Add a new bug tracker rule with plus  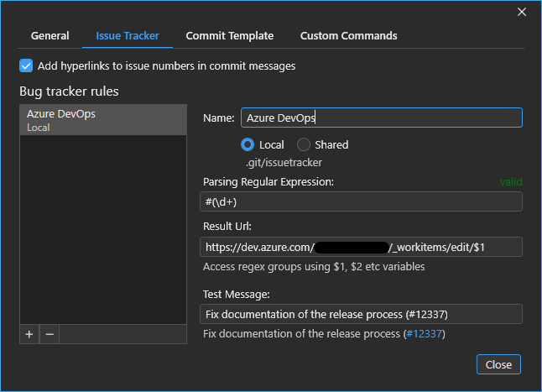coord(29,334)
